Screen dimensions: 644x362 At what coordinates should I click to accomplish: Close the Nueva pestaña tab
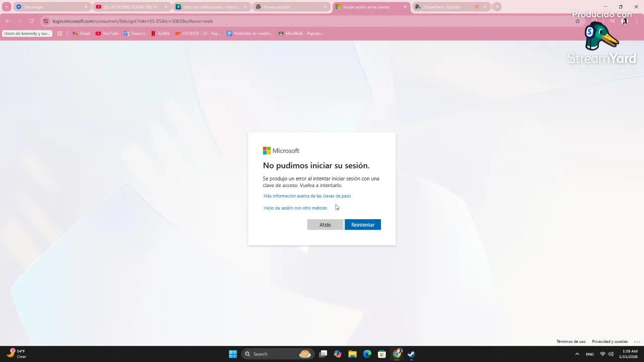coord(325,7)
